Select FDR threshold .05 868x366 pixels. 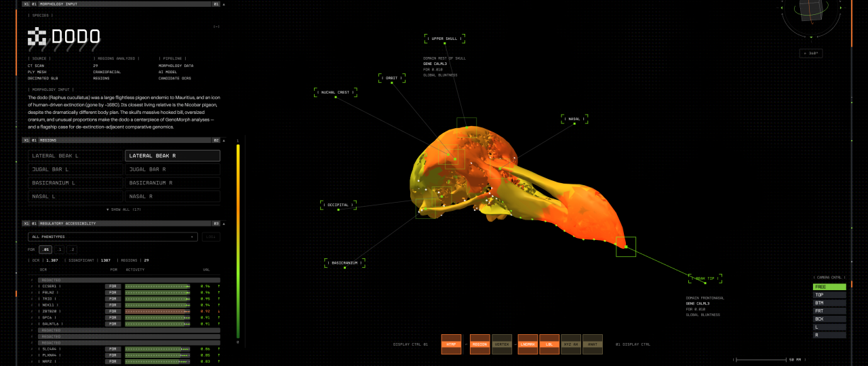pos(45,249)
